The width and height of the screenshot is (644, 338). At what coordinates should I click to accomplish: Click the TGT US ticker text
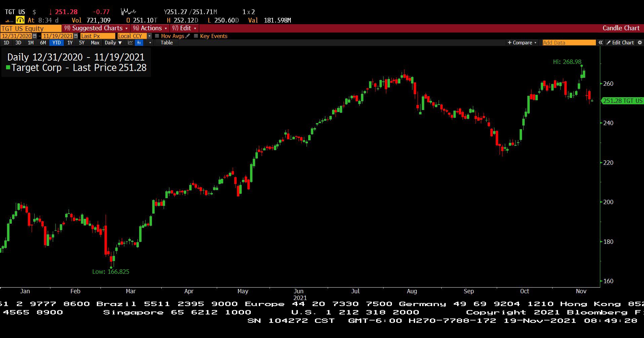coord(15,12)
